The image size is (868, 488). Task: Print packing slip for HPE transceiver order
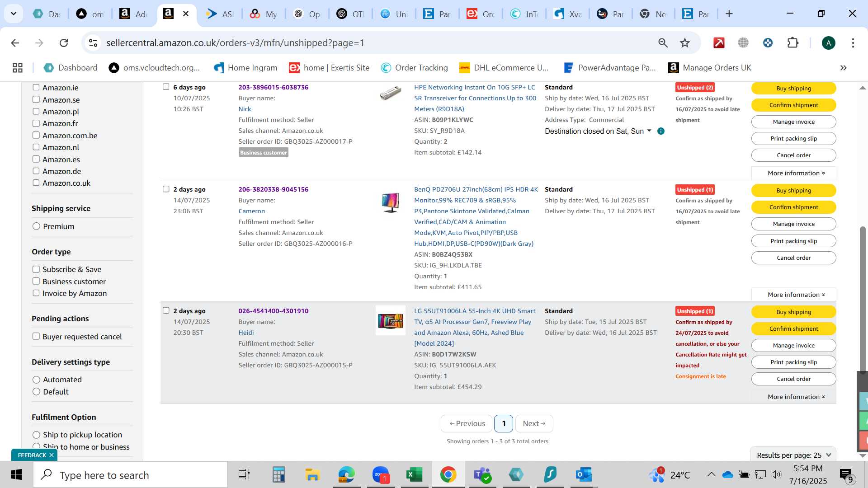[793, 139]
